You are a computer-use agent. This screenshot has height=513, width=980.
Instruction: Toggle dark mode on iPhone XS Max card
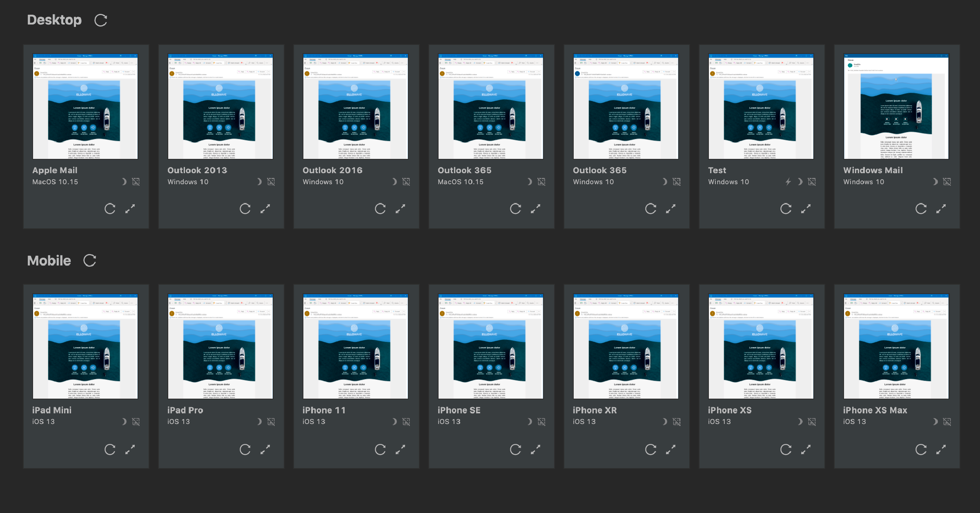pos(935,421)
